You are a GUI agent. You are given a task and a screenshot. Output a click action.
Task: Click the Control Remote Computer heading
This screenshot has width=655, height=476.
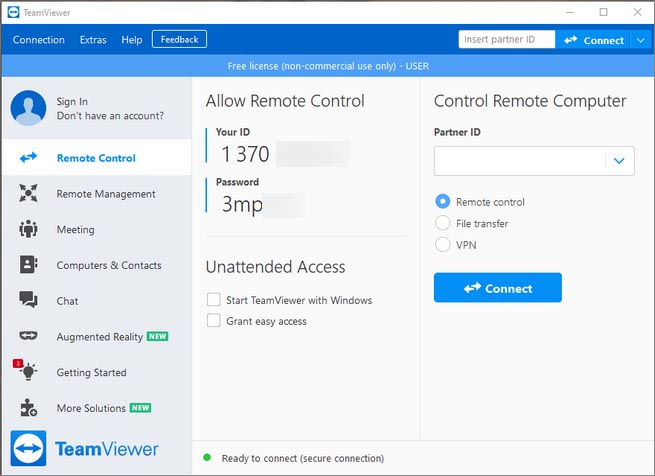point(530,101)
